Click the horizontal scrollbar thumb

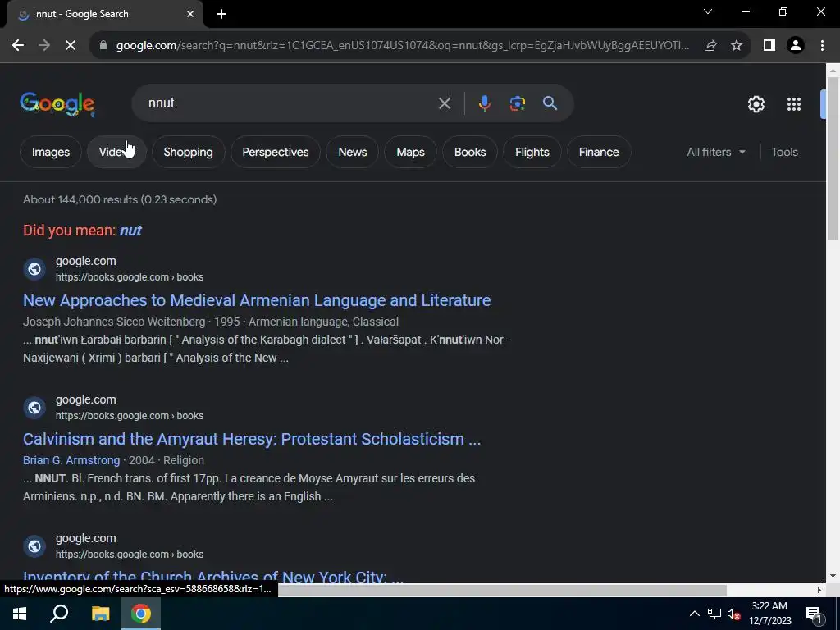pos(502,590)
